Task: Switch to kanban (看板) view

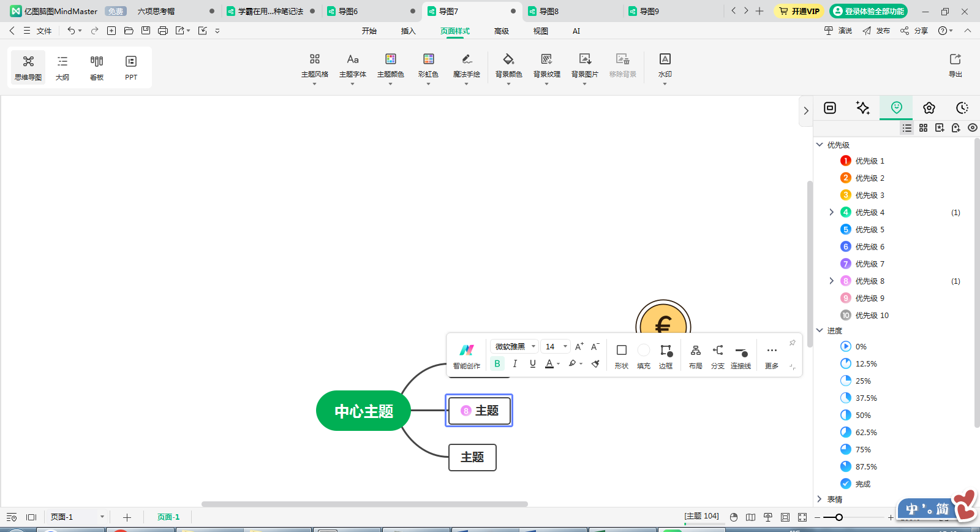Action: pyautogui.click(x=97, y=67)
